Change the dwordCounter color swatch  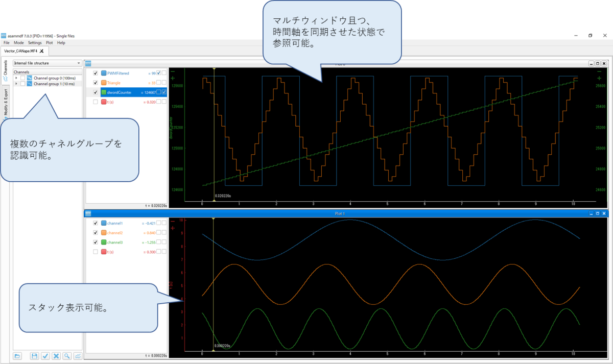tap(104, 92)
